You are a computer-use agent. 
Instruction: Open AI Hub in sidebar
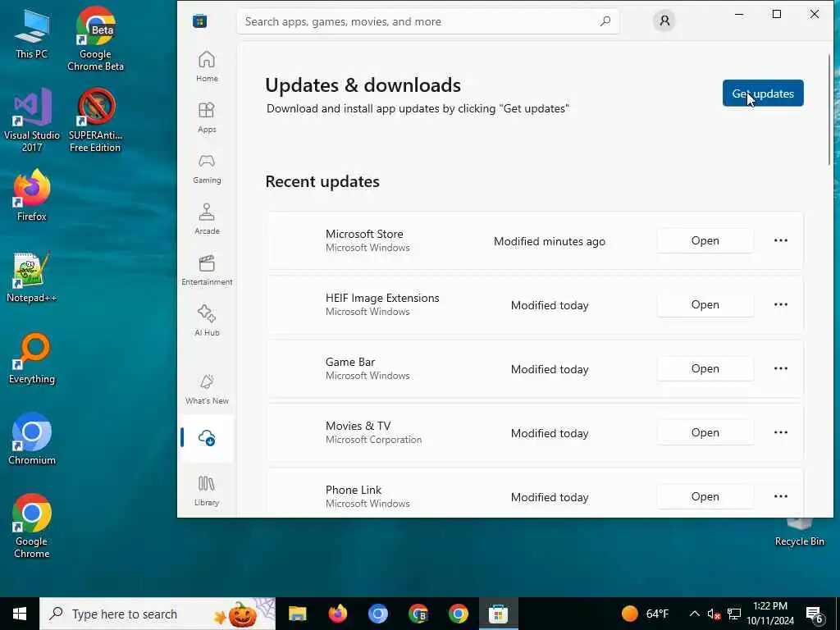click(x=207, y=321)
